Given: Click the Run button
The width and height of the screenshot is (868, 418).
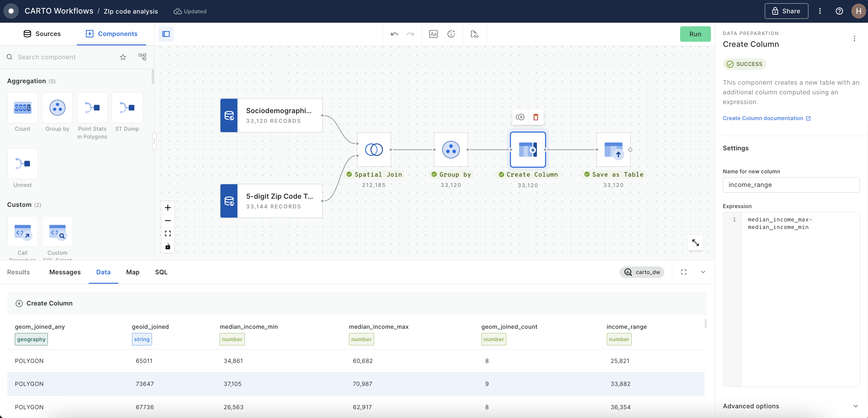Looking at the screenshot, I should pos(695,34).
